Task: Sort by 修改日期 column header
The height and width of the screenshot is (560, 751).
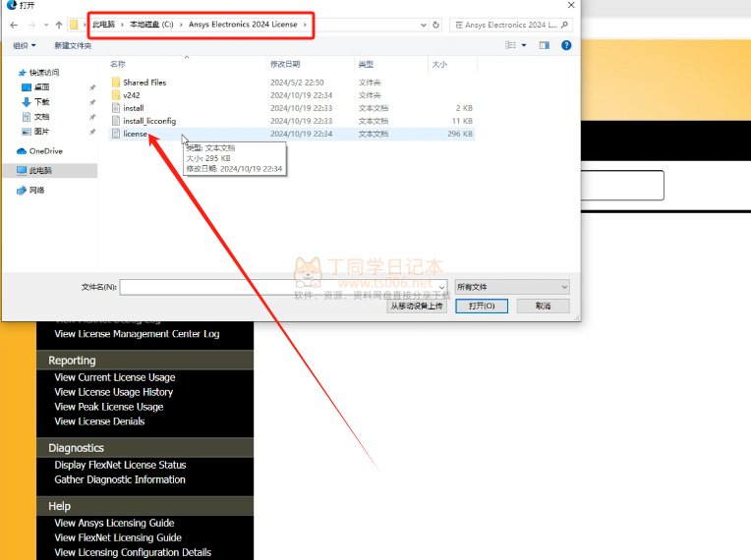Action: (285, 64)
